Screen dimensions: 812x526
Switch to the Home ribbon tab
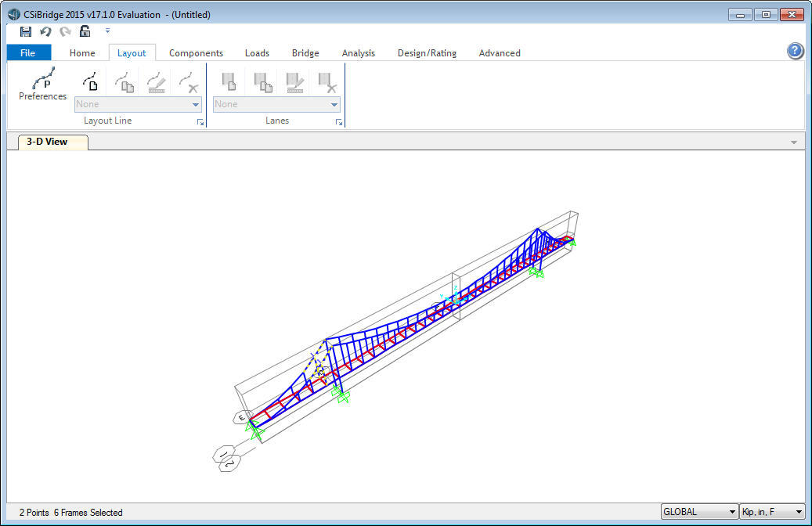[82, 52]
